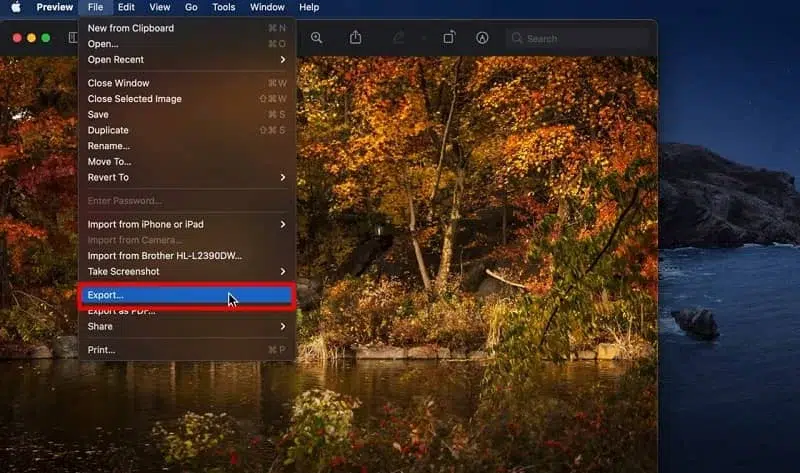Choose Close Selected Image

(187, 99)
